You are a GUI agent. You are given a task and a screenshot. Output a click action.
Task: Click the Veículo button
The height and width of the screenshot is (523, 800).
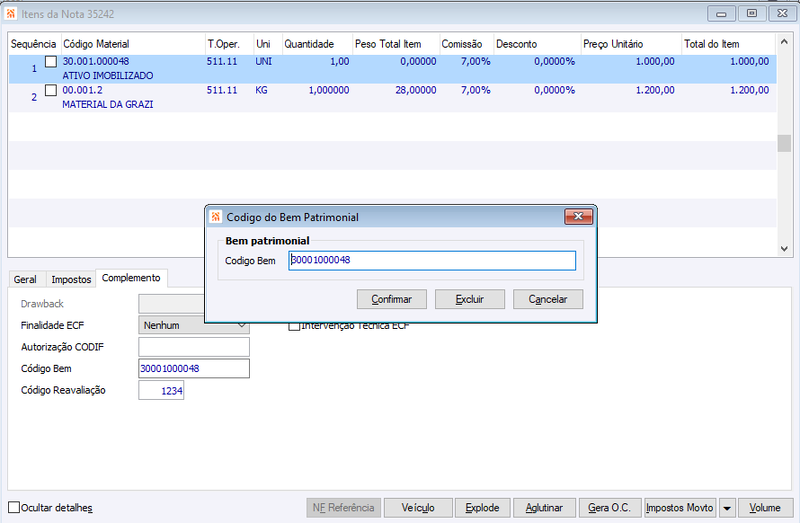418,508
